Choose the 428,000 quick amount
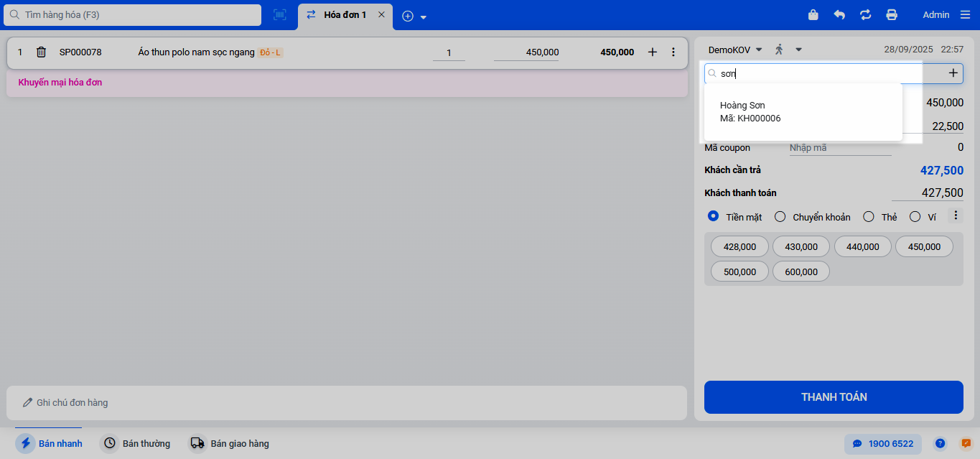The height and width of the screenshot is (459, 980). coord(739,246)
